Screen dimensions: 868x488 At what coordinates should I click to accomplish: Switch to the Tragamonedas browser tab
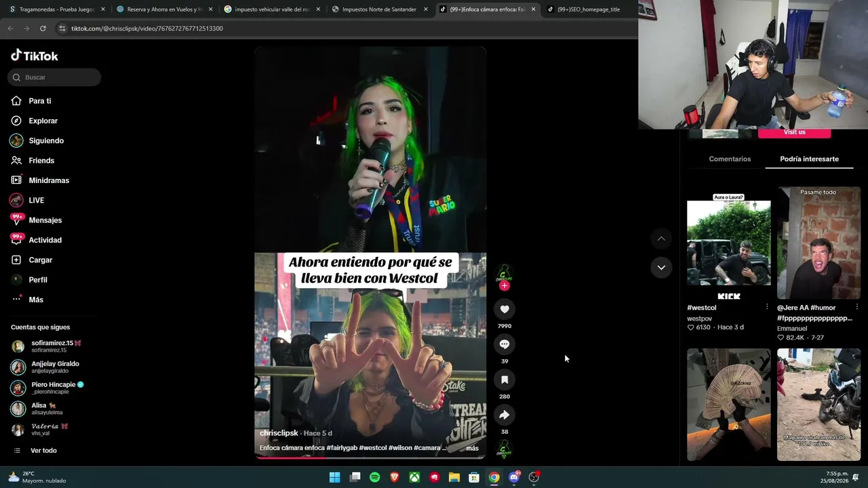click(57, 9)
